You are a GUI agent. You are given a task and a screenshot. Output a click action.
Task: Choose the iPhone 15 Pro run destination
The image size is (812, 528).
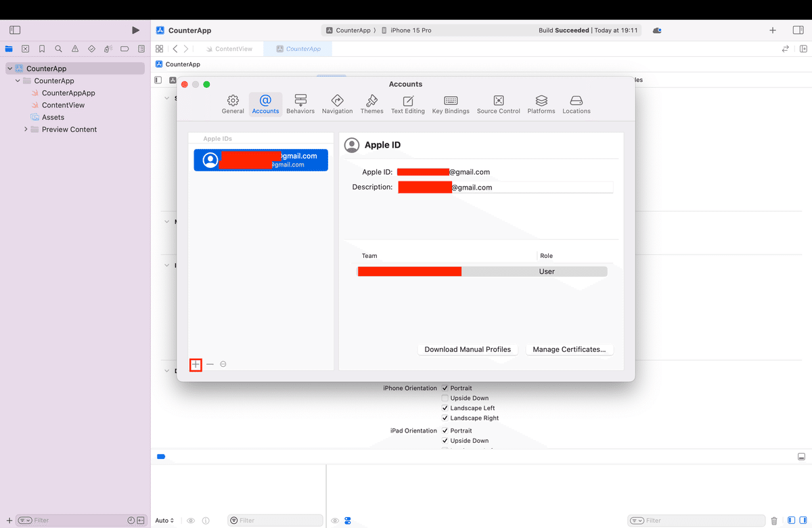(406, 30)
